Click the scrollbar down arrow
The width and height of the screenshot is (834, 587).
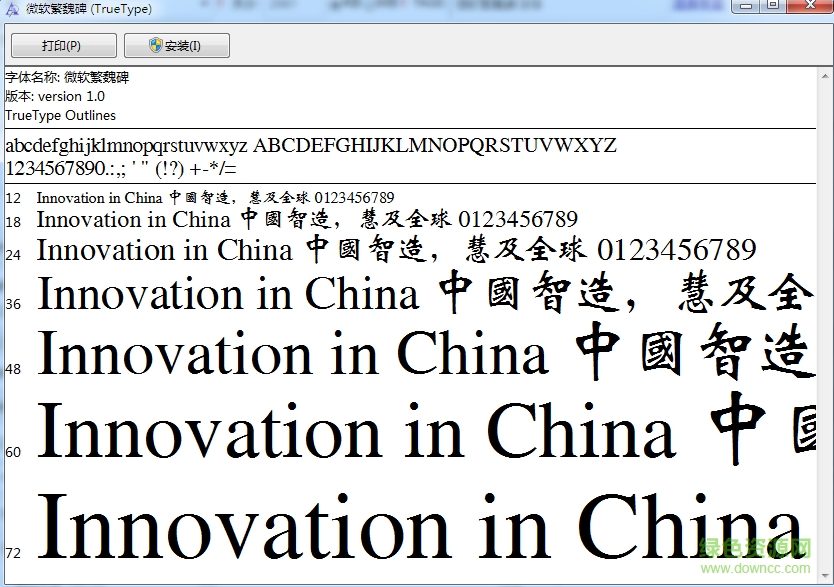825,576
